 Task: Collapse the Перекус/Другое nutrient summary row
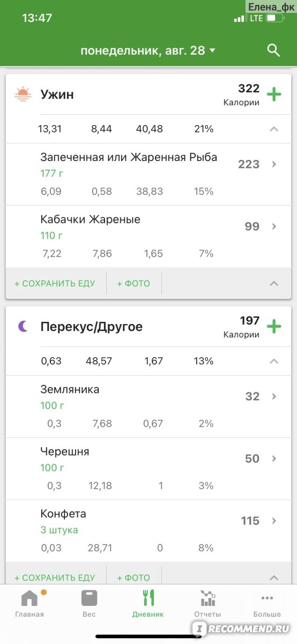pos(274,361)
